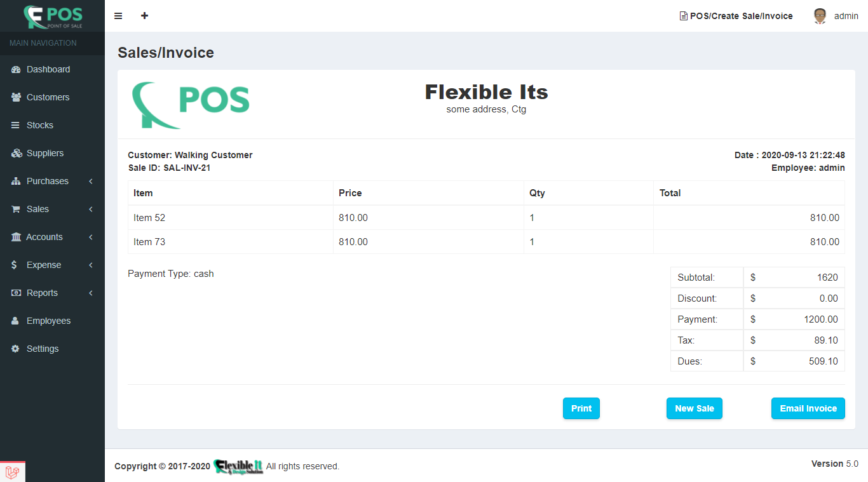868x482 pixels.
Task: Click the POS/Create Sale/Invoice breadcrumb
Action: coord(736,15)
